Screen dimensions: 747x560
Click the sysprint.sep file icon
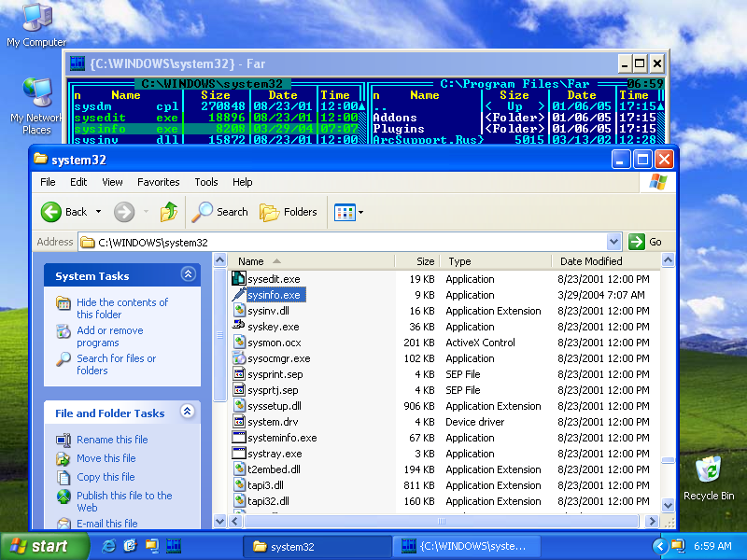(x=239, y=374)
